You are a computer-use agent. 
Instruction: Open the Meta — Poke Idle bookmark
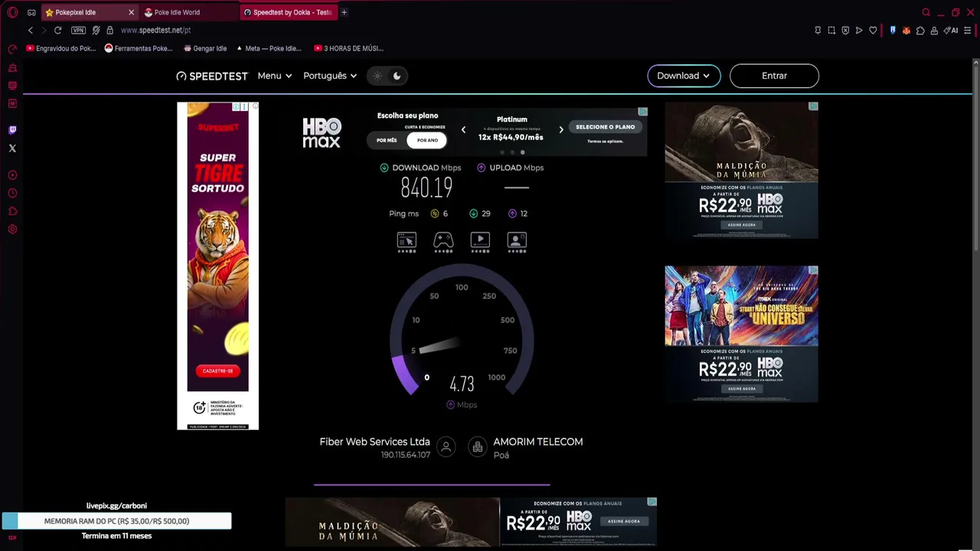pyautogui.click(x=268, y=48)
